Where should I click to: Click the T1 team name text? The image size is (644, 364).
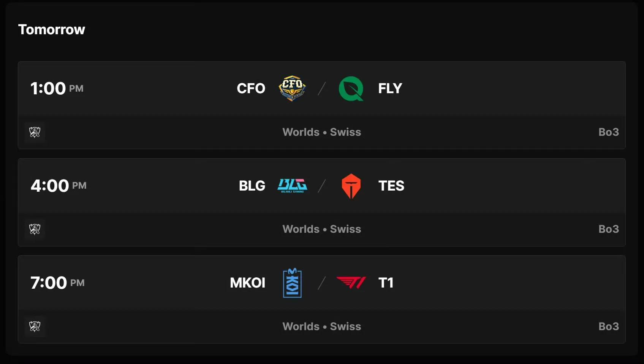tap(386, 283)
